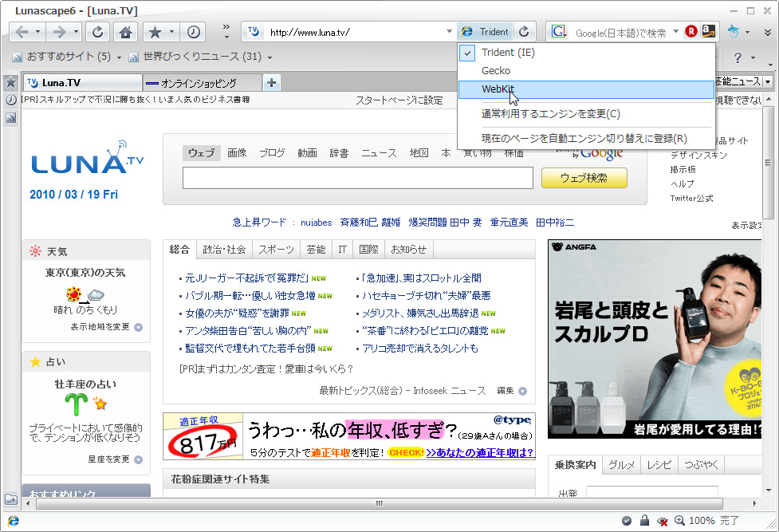
Task: Open the search engine selector dropdown
Action: (675, 32)
